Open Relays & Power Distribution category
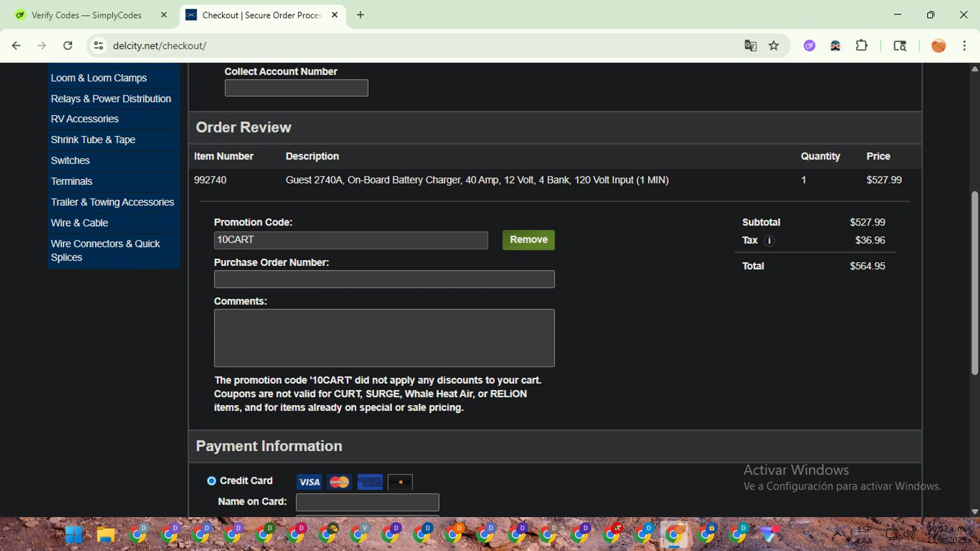Image resolution: width=980 pixels, height=551 pixels. pyautogui.click(x=111, y=99)
